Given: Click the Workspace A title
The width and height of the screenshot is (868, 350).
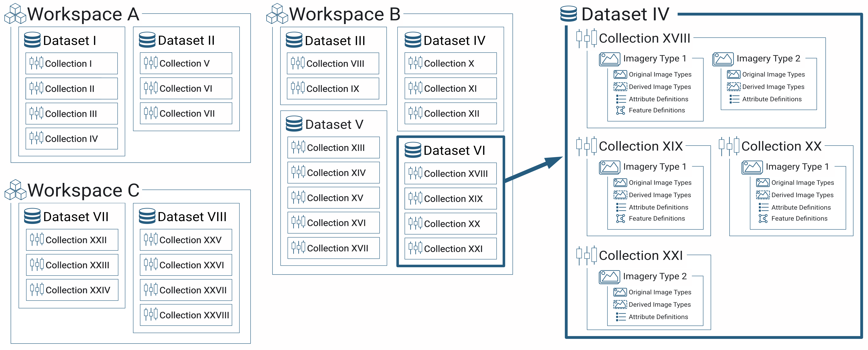Looking at the screenshot, I should point(83,14).
